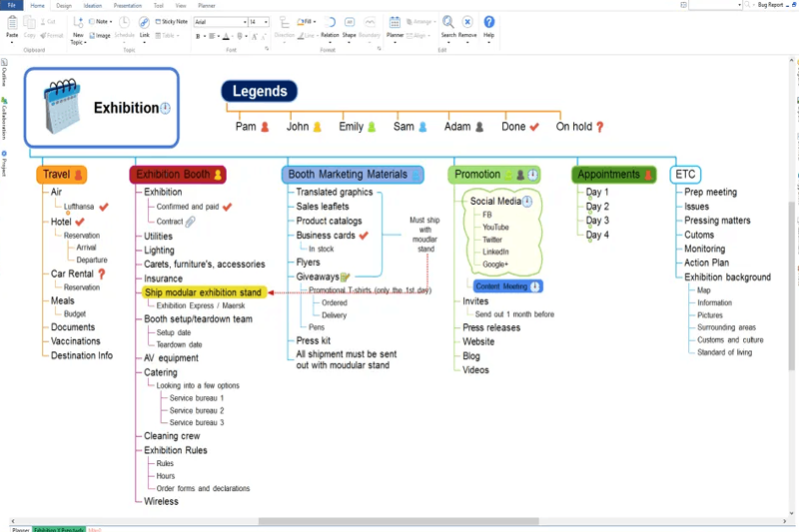This screenshot has width=799, height=532.
Task: Toggle the checkmark next to Business cards
Action: [365, 236]
